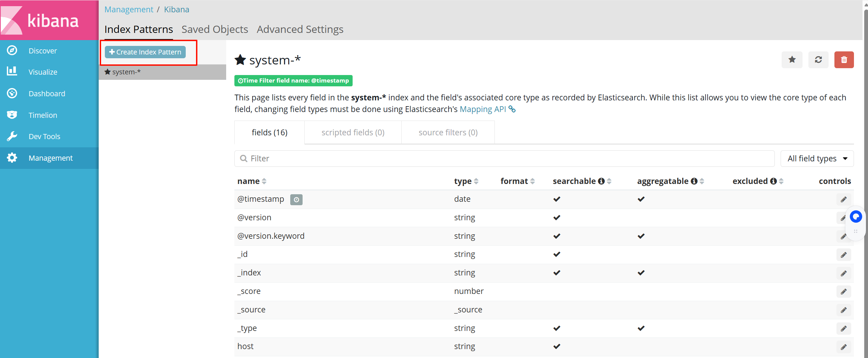Edit the _index field pencil
Screen dimensions: 868x358
click(x=844, y=273)
